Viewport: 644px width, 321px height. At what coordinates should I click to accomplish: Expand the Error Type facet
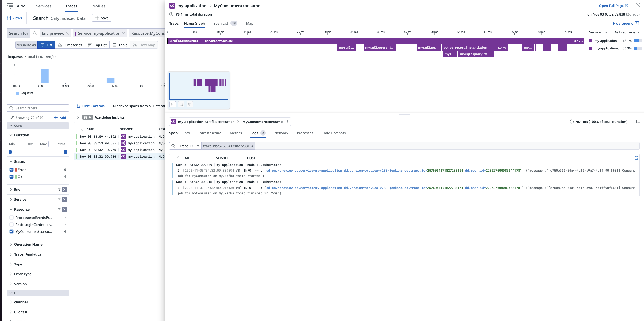point(11,274)
